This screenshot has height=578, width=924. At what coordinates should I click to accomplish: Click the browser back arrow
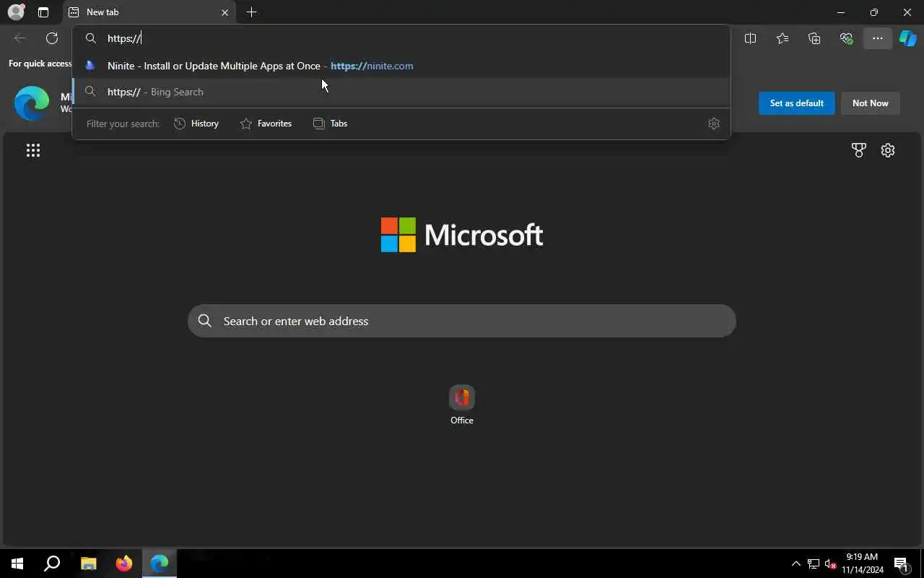click(x=20, y=38)
